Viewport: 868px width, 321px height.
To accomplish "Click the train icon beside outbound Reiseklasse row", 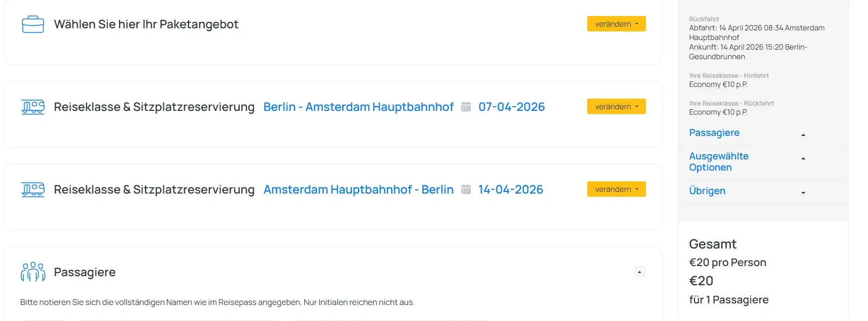I will (33, 107).
